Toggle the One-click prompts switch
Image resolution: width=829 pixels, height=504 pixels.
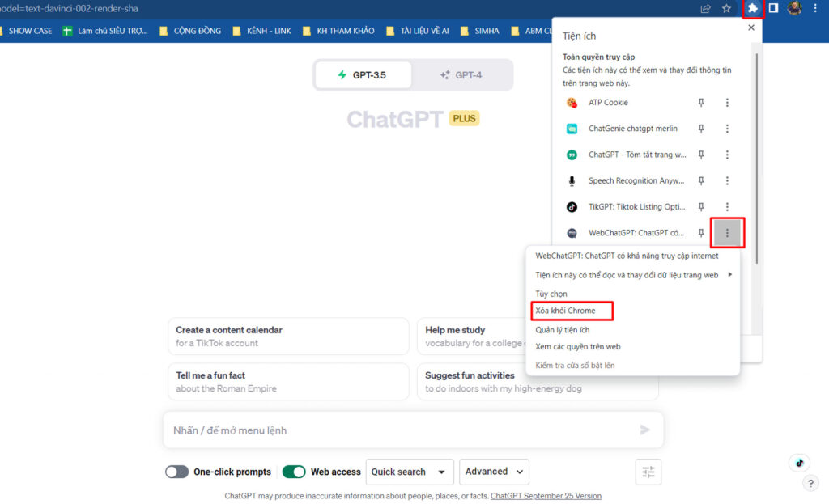click(x=177, y=472)
